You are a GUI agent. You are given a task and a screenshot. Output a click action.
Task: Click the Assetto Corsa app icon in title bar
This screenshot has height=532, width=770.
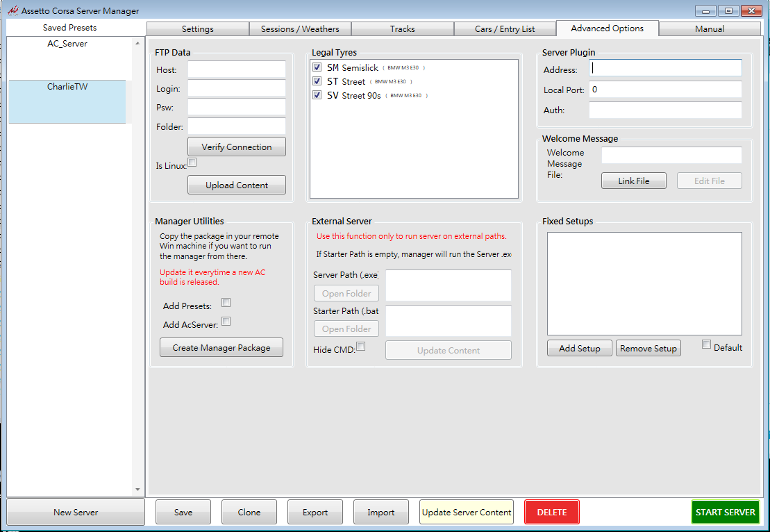tap(12, 10)
